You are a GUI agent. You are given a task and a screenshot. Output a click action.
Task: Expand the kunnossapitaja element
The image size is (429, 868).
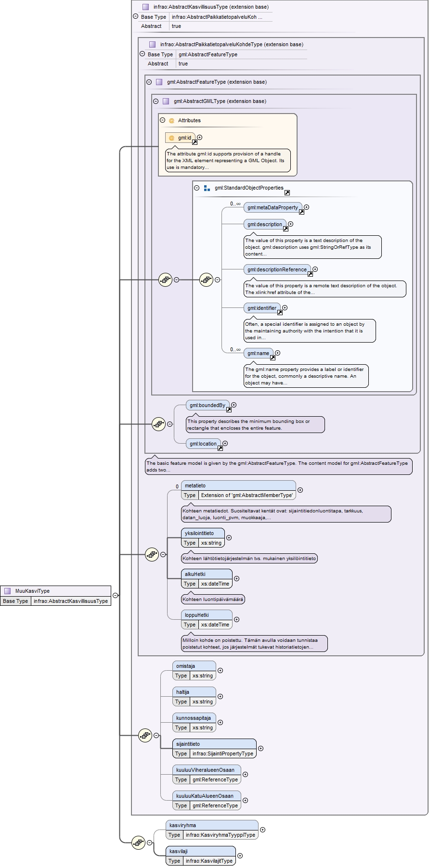[220, 722]
